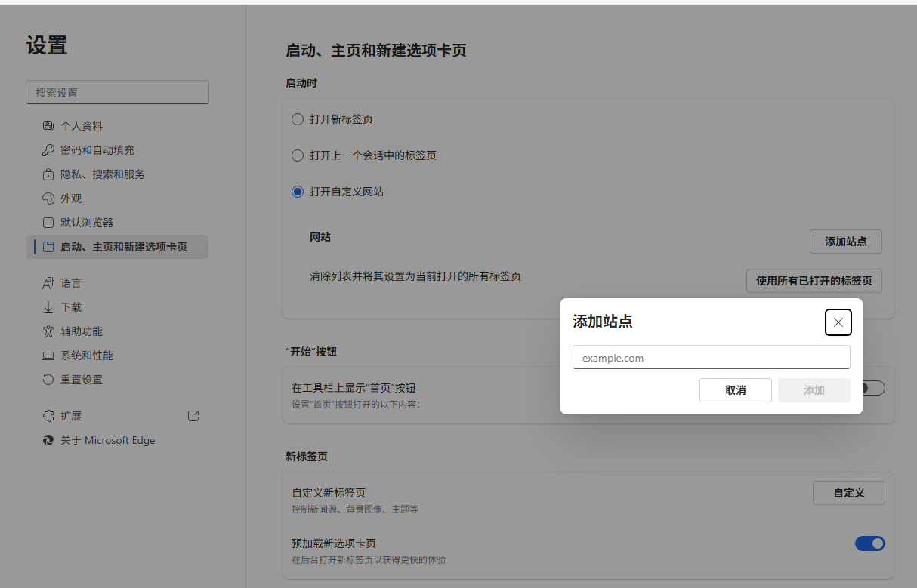Image resolution: width=917 pixels, height=588 pixels.
Task: Turn off 预加载新选项卡页 toggle
Action: [x=870, y=543]
